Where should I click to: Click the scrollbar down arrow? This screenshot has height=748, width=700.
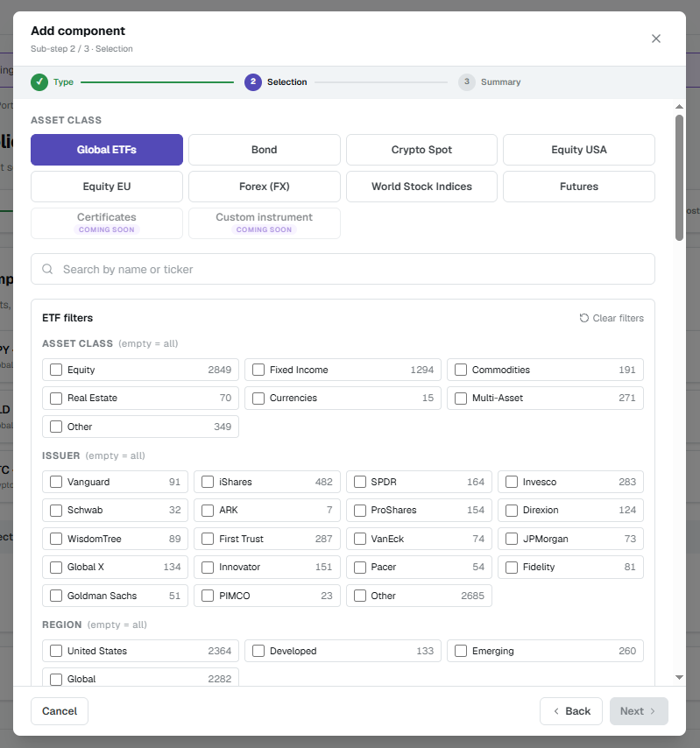680,677
